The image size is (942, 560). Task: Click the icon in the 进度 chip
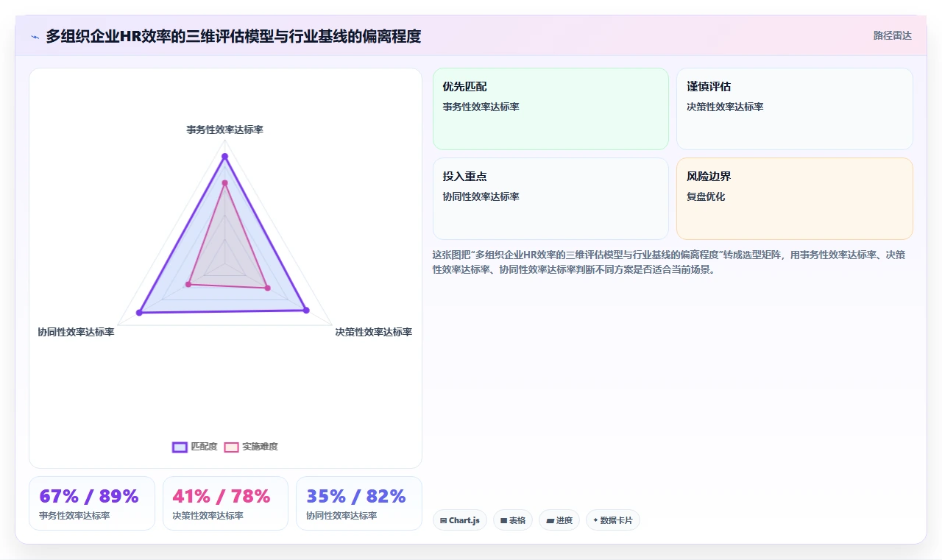click(550, 520)
